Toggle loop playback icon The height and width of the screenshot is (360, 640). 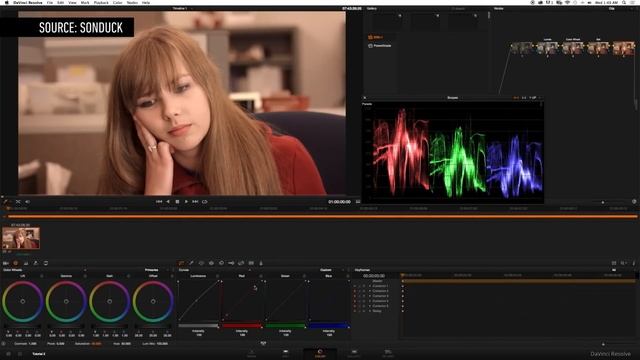pos(204,202)
